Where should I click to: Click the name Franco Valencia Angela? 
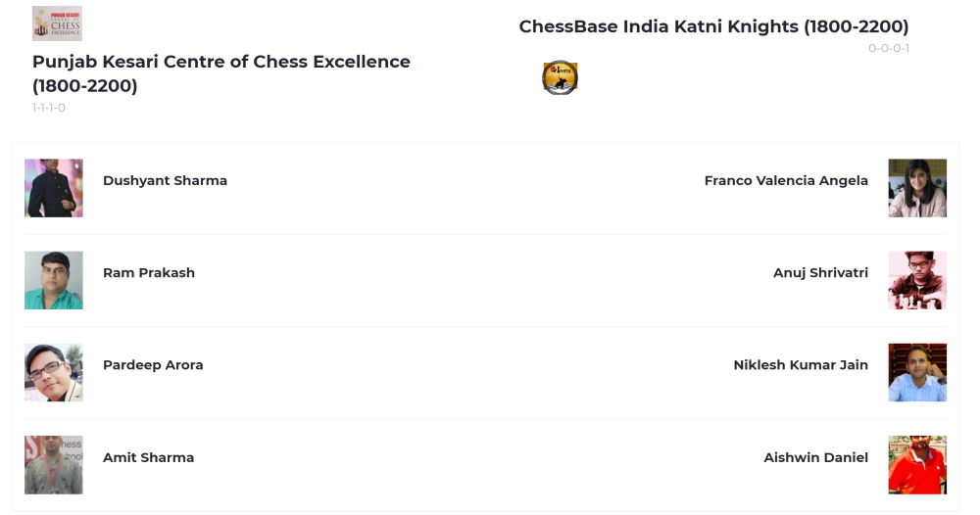coord(786,180)
